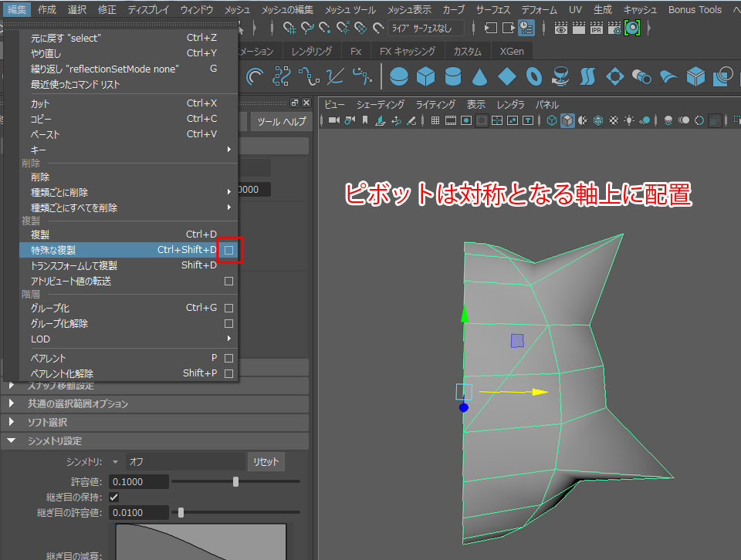Choose 元に戻す "select" menu entry

(x=127, y=38)
